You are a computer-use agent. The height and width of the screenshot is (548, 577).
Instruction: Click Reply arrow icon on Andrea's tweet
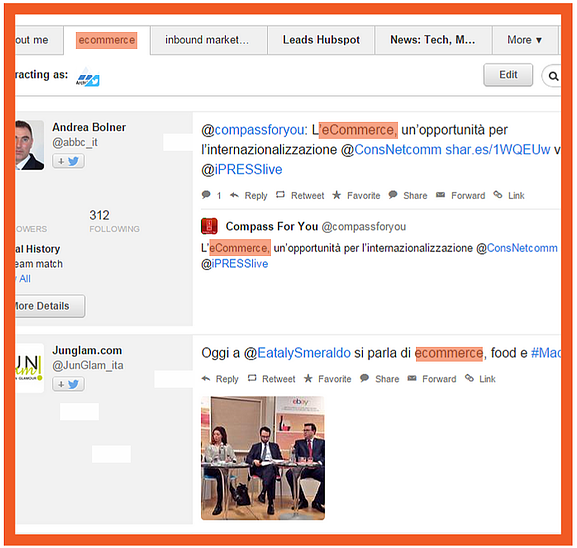[234, 195]
